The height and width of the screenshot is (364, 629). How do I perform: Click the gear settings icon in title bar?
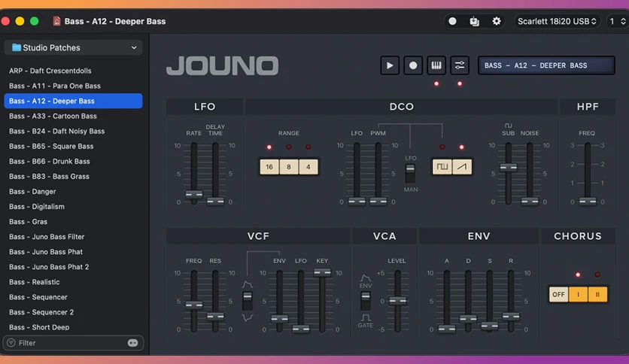click(497, 21)
